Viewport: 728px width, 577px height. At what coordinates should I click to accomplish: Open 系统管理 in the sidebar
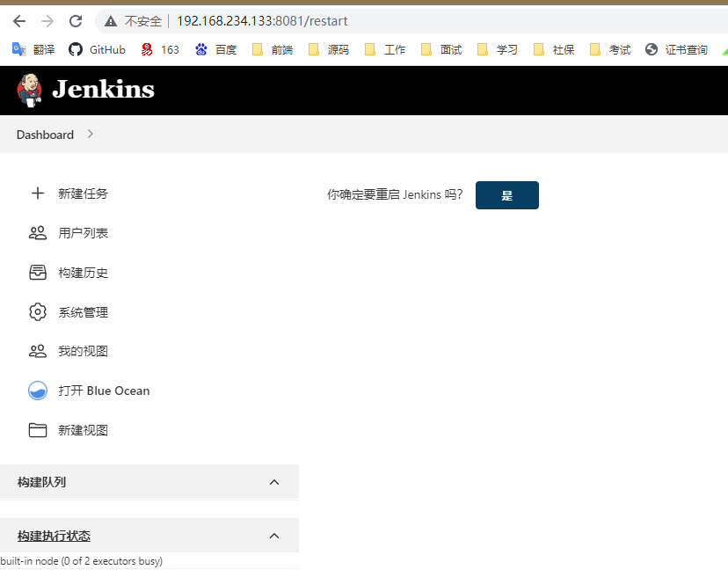coord(84,312)
